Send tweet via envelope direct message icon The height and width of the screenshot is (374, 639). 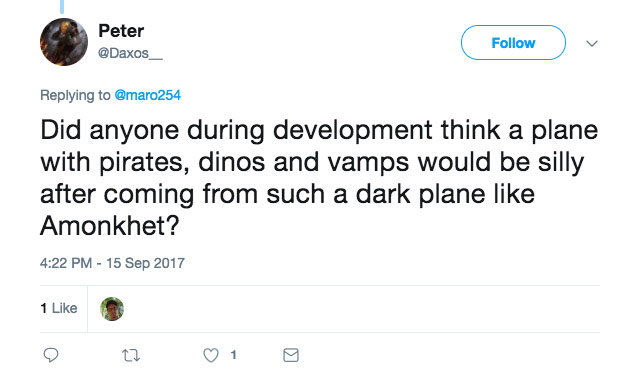[x=291, y=355]
